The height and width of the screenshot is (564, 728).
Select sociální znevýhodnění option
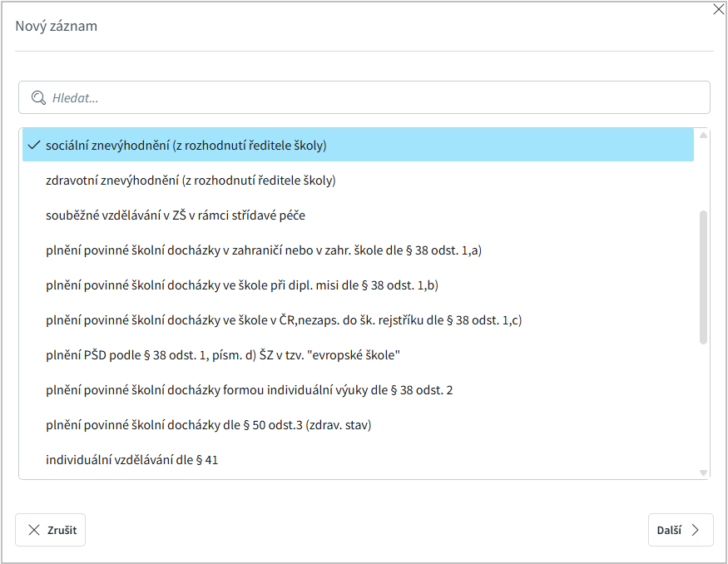186,145
